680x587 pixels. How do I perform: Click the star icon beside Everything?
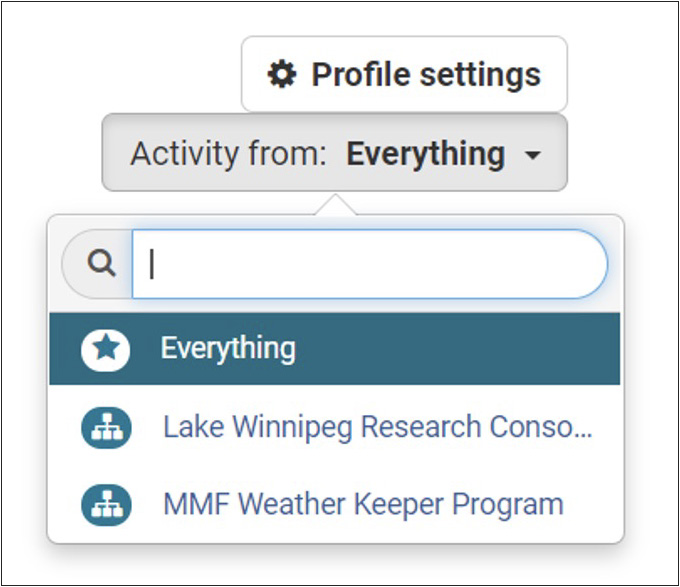click(x=106, y=349)
